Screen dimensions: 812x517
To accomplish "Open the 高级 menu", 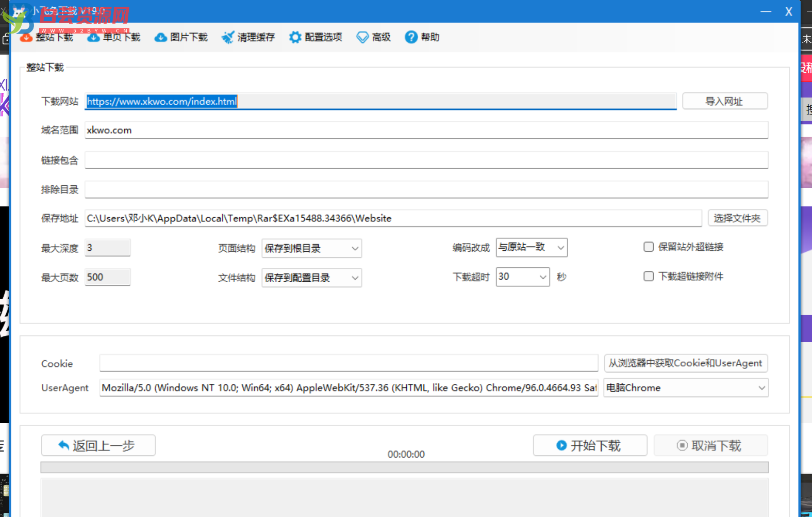I will click(x=374, y=37).
